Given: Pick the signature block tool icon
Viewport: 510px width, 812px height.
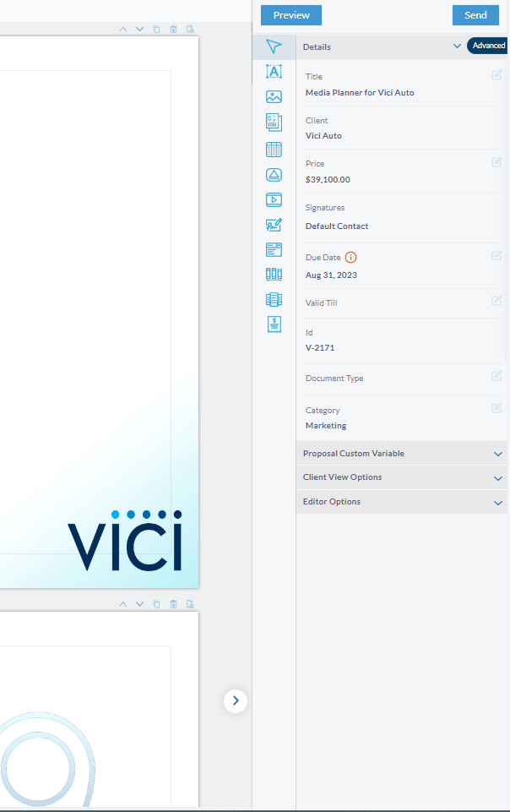Looking at the screenshot, I should click(x=274, y=225).
